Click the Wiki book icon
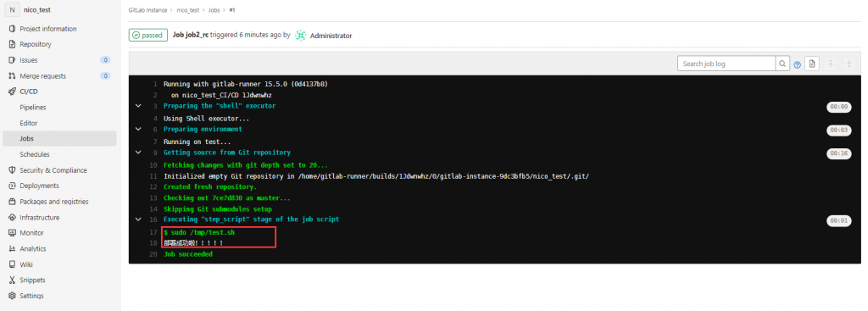This screenshot has width=868, height=311. pyautogui.click(x=12, y=264)
